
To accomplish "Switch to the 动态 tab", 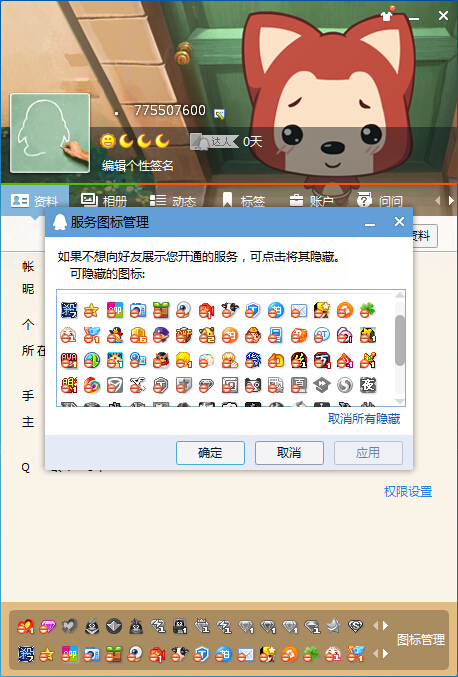I will point(173,201).
